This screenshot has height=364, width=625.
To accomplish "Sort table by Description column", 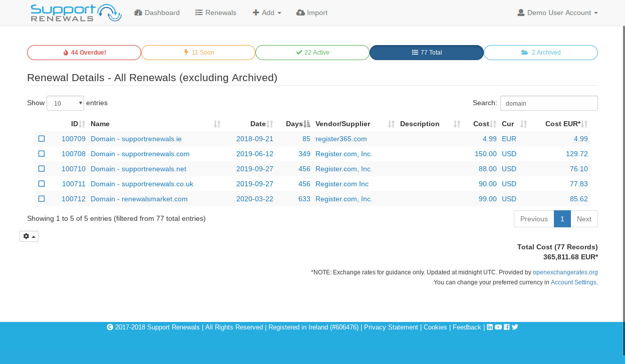I will point(430,124).
